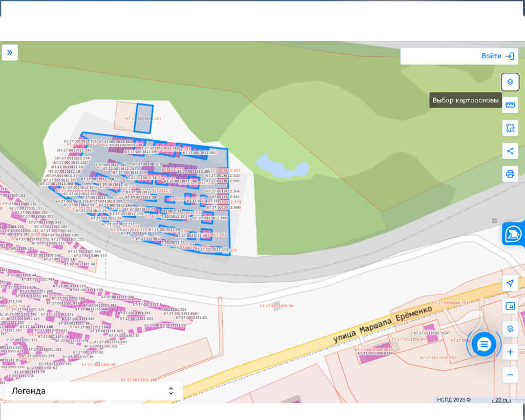
Task: Print the map with printer icon
Action: pyautogui.click(x=510, y=174)
